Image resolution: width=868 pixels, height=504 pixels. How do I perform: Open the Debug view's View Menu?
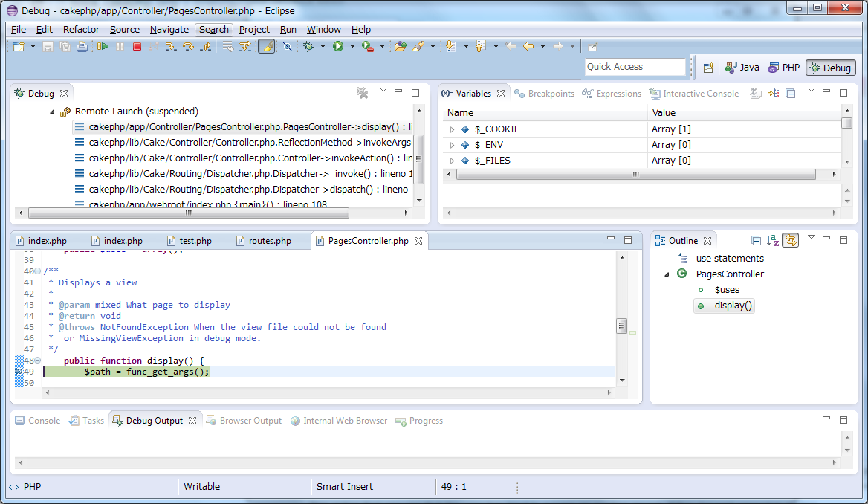point(383,90)
